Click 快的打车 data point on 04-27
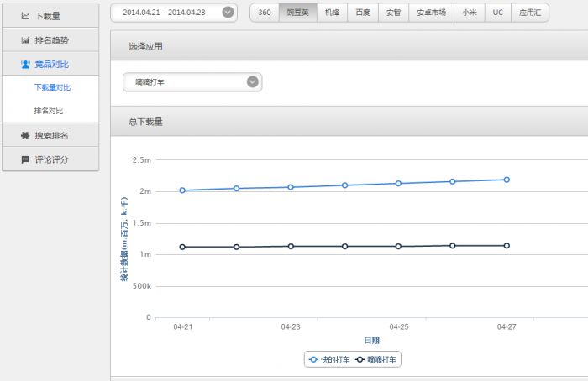 click(x=507, y=180)
